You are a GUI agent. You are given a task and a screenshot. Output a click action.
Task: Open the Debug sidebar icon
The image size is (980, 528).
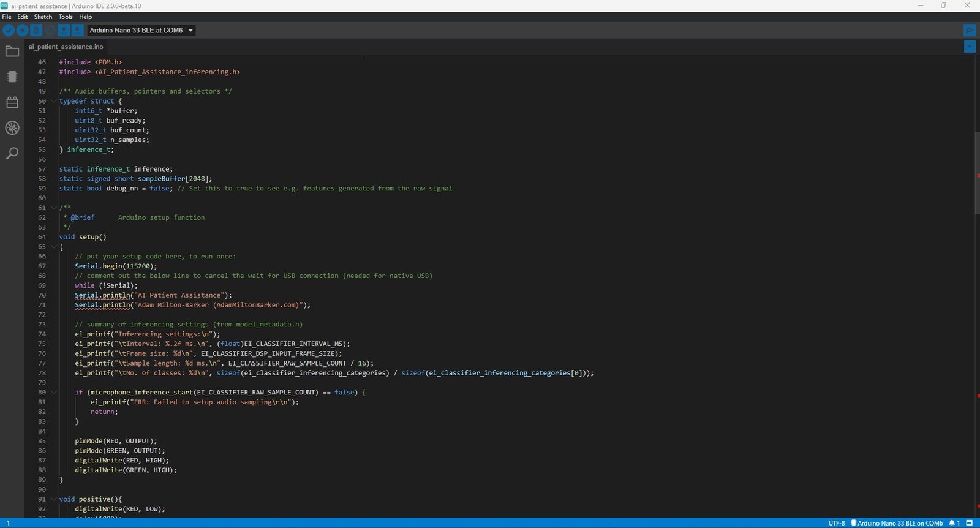pyautogui.click(x=12, y=128)
